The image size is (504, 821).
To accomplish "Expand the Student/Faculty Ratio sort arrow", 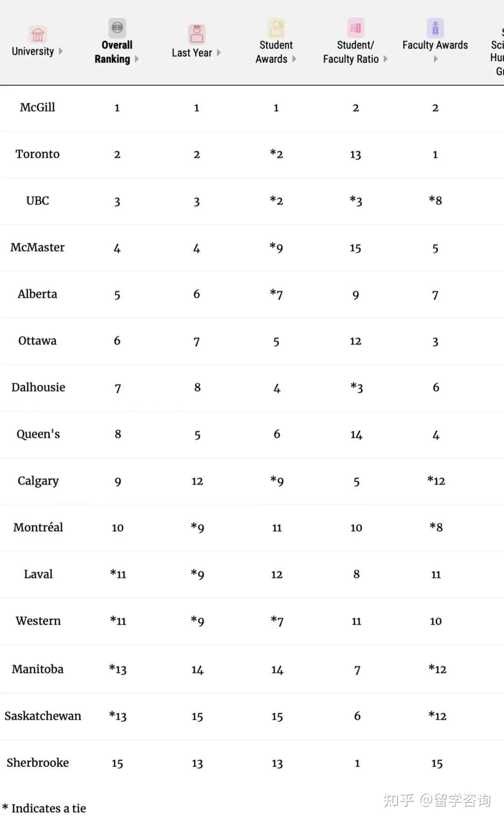I will pyautogui.click(x=385, y=59).
